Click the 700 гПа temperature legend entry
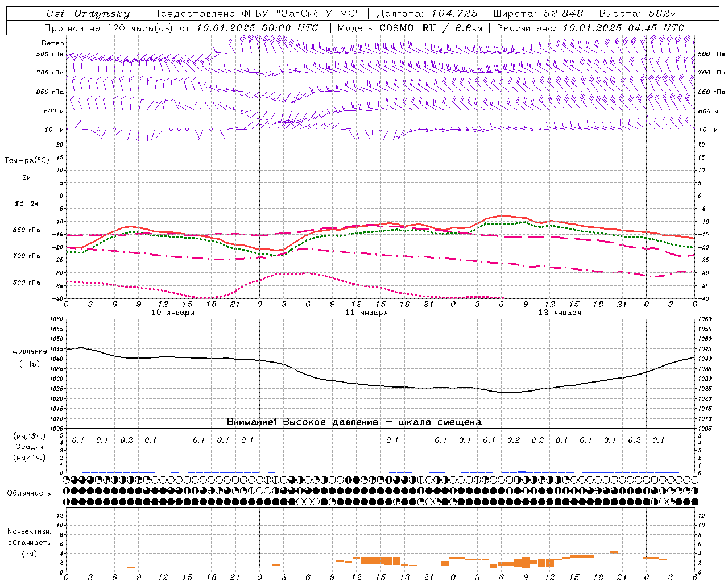The height and width of the screenshot is (582, 728). pos(27,256)
